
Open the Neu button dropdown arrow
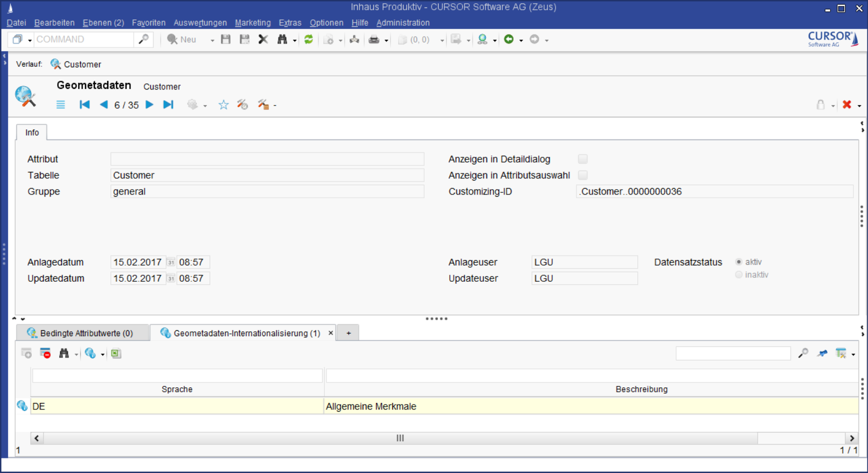[x=212, y=40]
